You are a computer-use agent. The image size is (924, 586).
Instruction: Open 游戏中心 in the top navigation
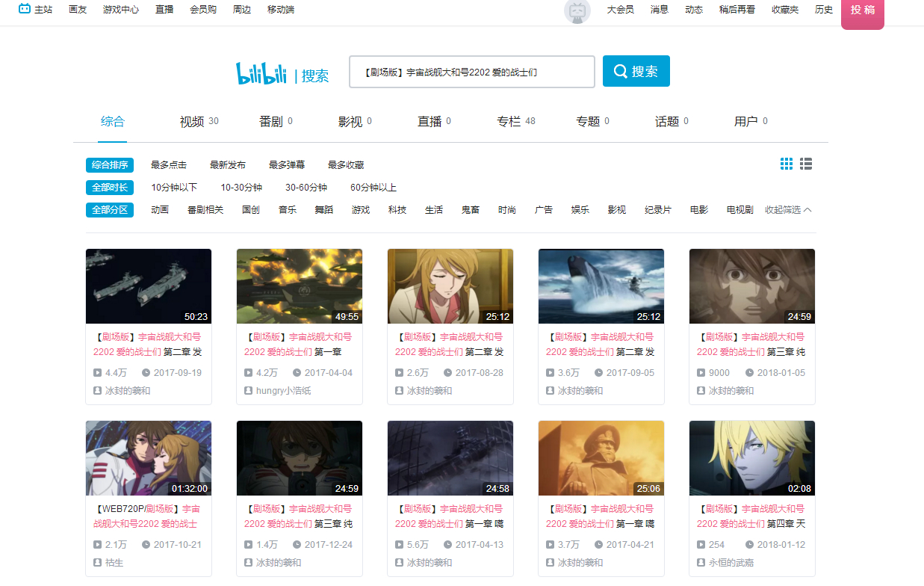(x=121, y=10)
